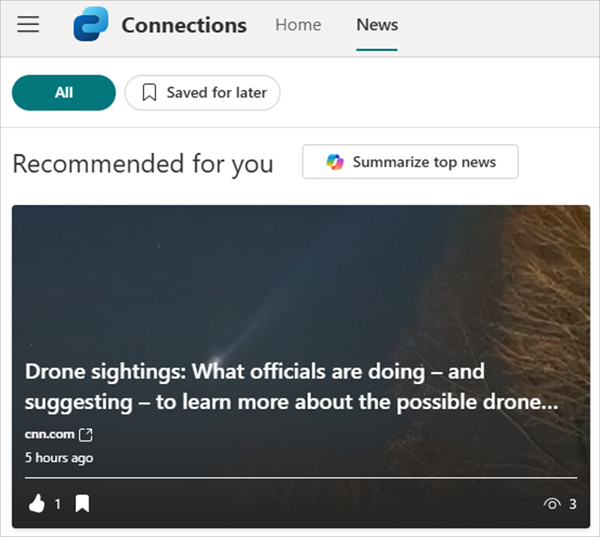Click the like count number

pos(57,504)
